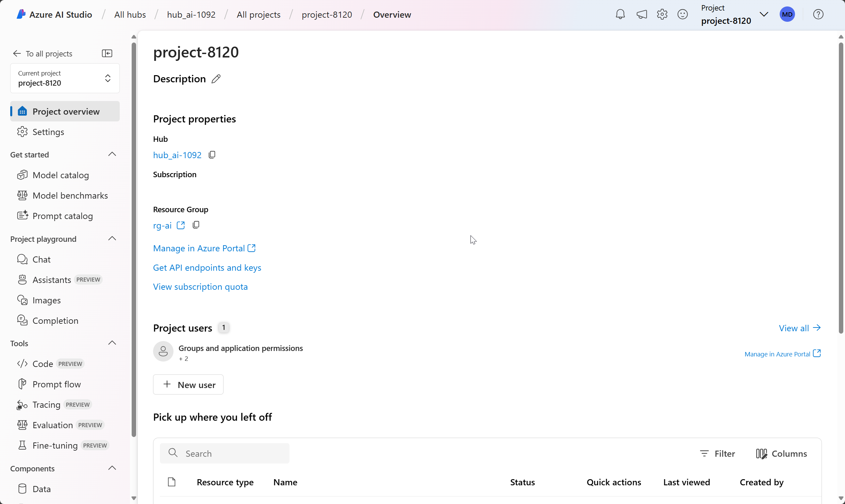The width and height of the screenshot is (845, 504).
Task: Open Prompt flow tool
Action: tap(65, 384)
